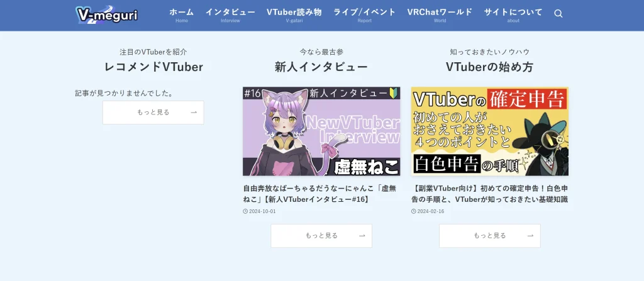
Task: Open article title 【副業VTuber向け】初めての確定申告
Action: 489,194
